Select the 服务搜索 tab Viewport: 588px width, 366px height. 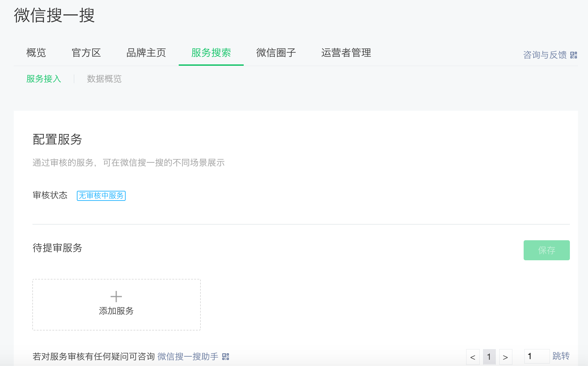point(211,53)
